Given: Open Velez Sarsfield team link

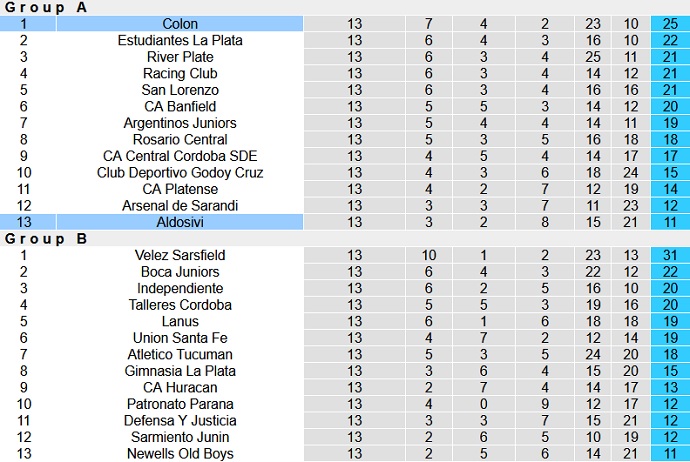Looking at the screenshot, I should click(180, 255).
